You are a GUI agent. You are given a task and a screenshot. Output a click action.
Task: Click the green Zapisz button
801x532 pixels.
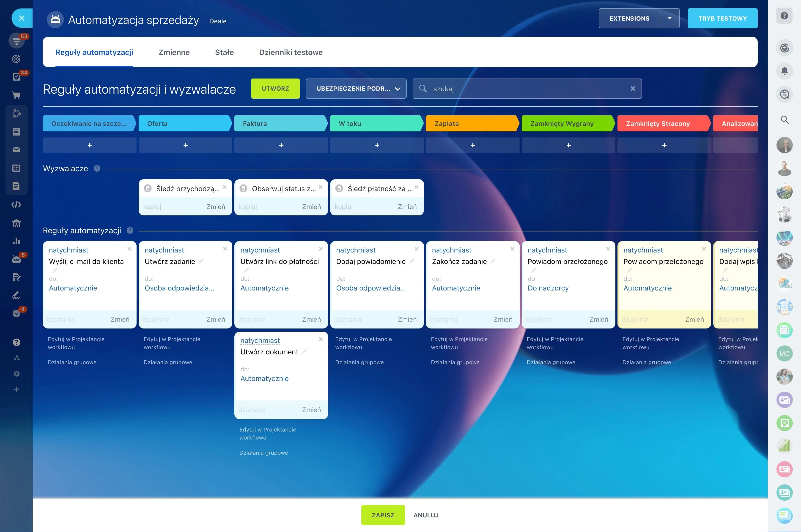pyautogui.click(x=383, y=515)
